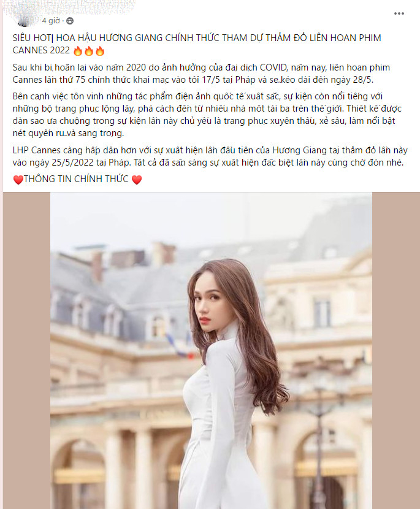Screen dimensions: 420x509
Task: Click the red heart after CHÍNH THỨC
Action: 137,180
